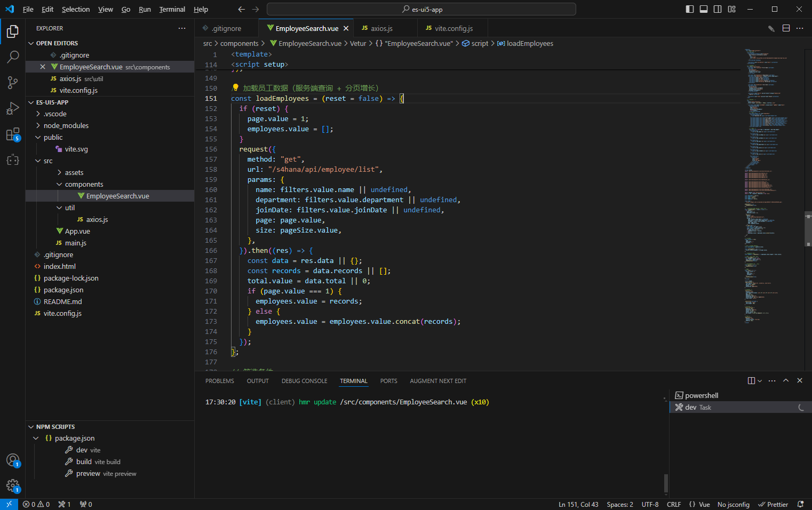The height and width of the screenshot is (510, 812).
Task: Click the split editor icon
Action: [x=786, y=28]
